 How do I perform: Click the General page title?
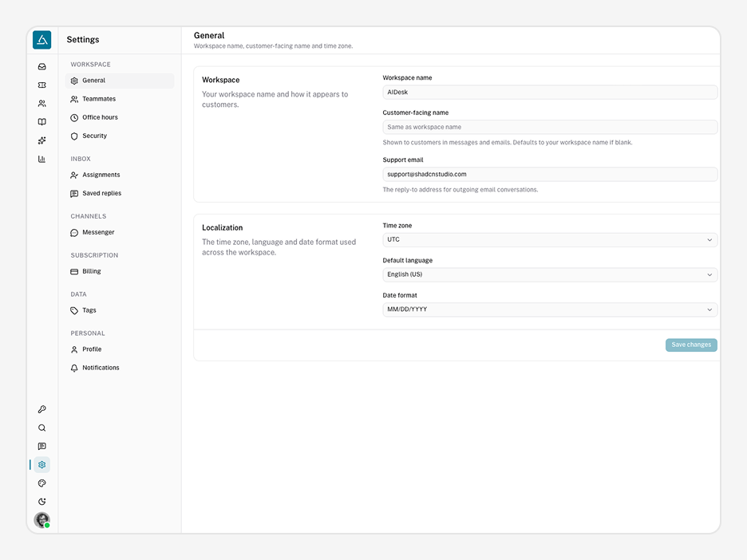coord(209,35)
